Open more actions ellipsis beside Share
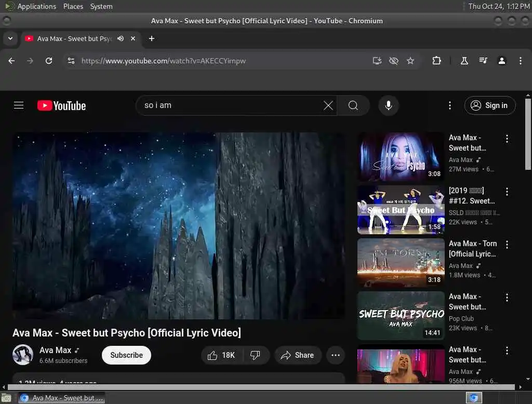The width and height of the screenshot is (532, 404). pyautogui.click(x=336, y=355)
